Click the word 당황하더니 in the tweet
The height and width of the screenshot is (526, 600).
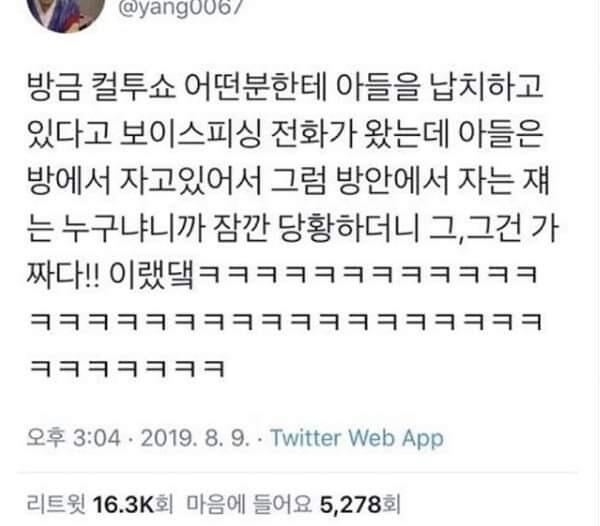pyautogui.click(x=349, y=229)
